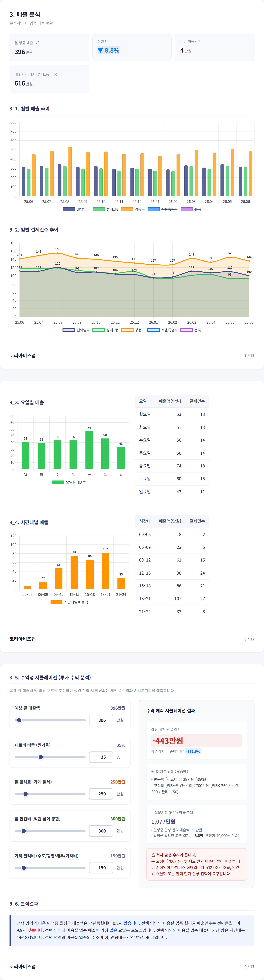Toggle 선택영역 legend in 월별 매출 추이 chart
Image resolution: width=264 pixels, height=980 pixels.
tap(76, 209)
